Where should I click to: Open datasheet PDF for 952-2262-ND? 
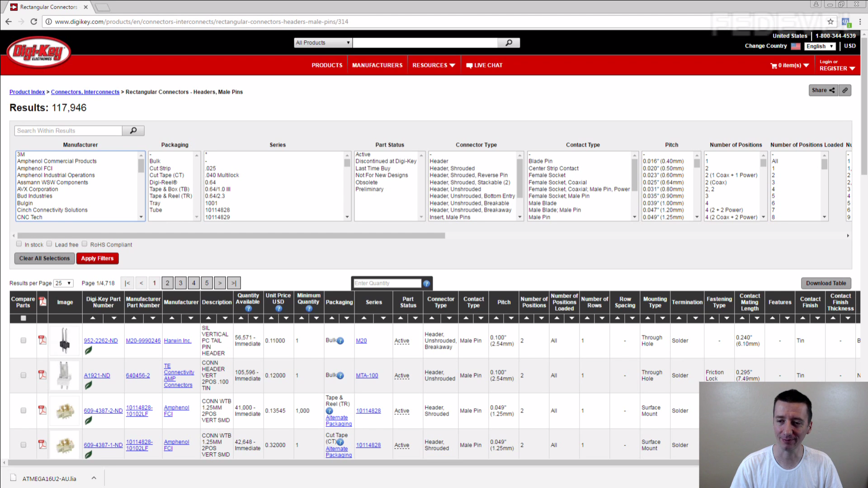click(x=42, y=340)
